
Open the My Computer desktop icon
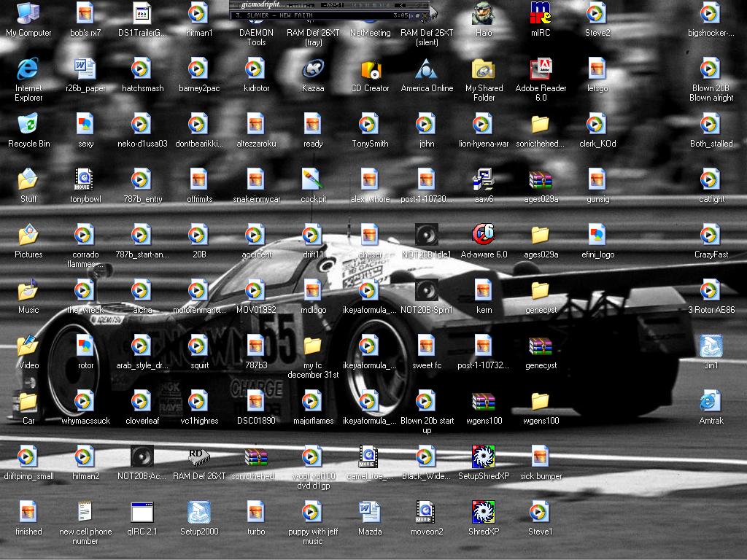(28, 14)
